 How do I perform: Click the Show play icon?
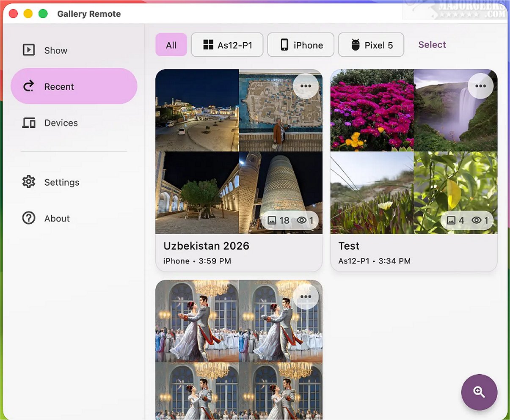point(29,50)
